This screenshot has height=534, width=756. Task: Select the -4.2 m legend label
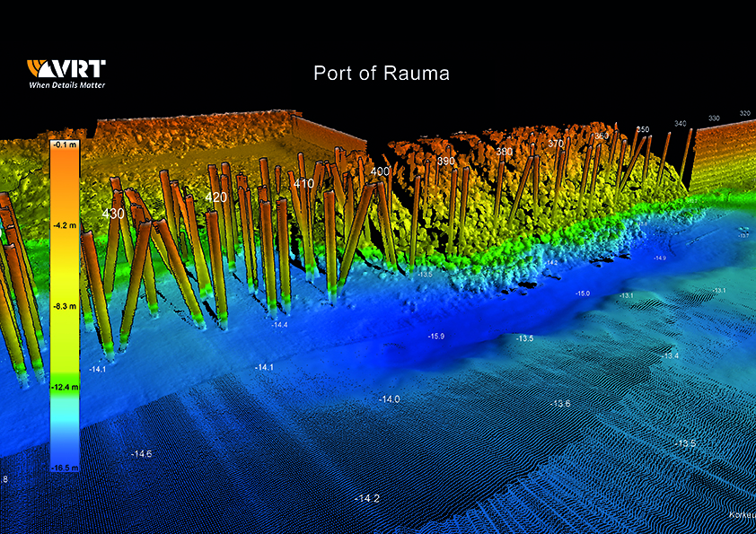pyautogui.click(x=64, y=226)
